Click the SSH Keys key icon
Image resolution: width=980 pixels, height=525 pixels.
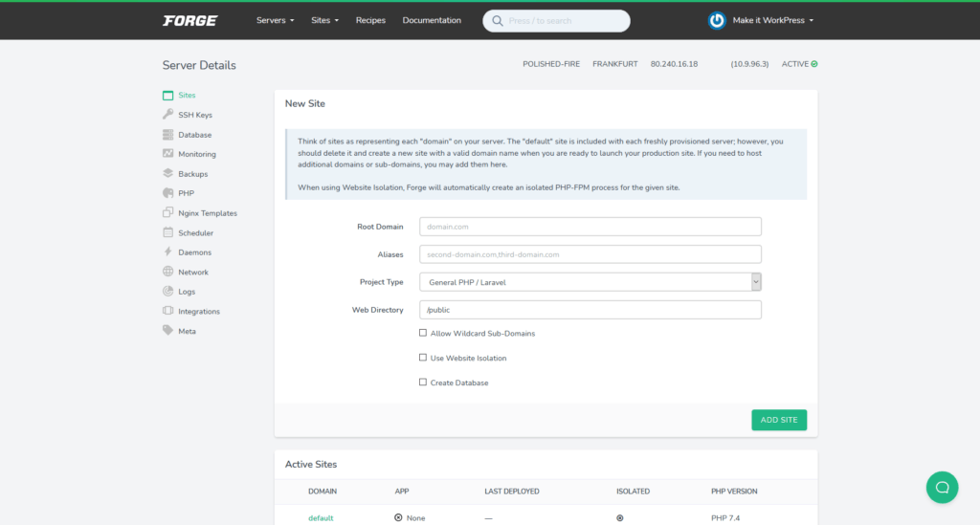tap(167, 114)
